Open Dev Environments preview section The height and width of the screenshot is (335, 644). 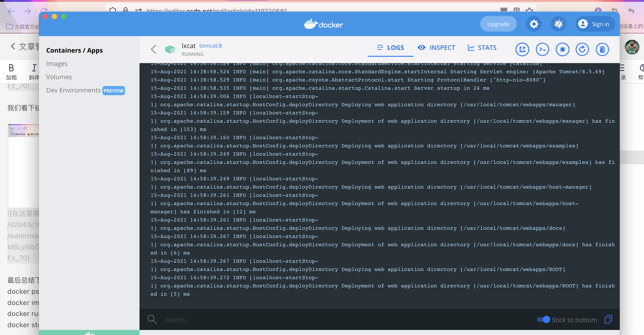(73, 90)
